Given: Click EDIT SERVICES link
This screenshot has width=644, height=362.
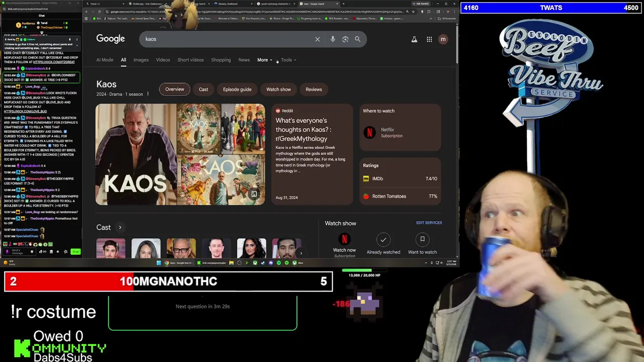Looking at the screenshot, I should click(429, 223).
